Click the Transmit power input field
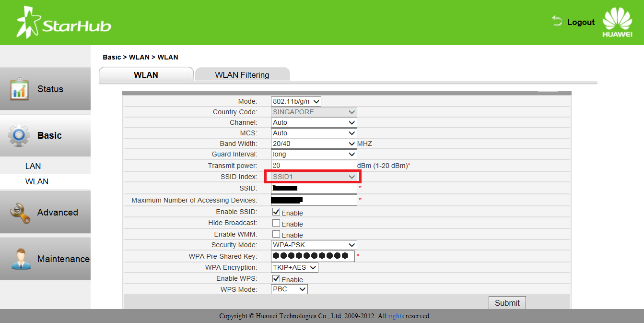The height and width of the screenshot is (323, 644). pos(314,165)
